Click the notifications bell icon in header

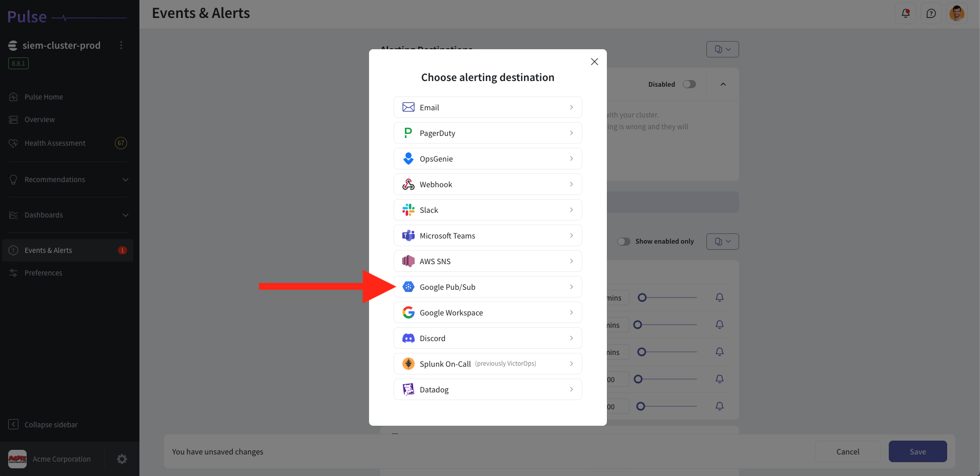(906, 13)
